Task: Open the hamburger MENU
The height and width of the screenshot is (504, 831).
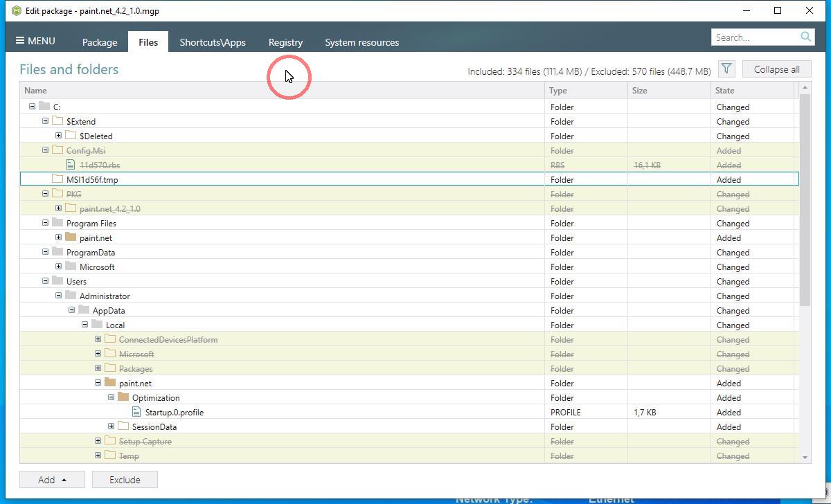Action: 35,41
